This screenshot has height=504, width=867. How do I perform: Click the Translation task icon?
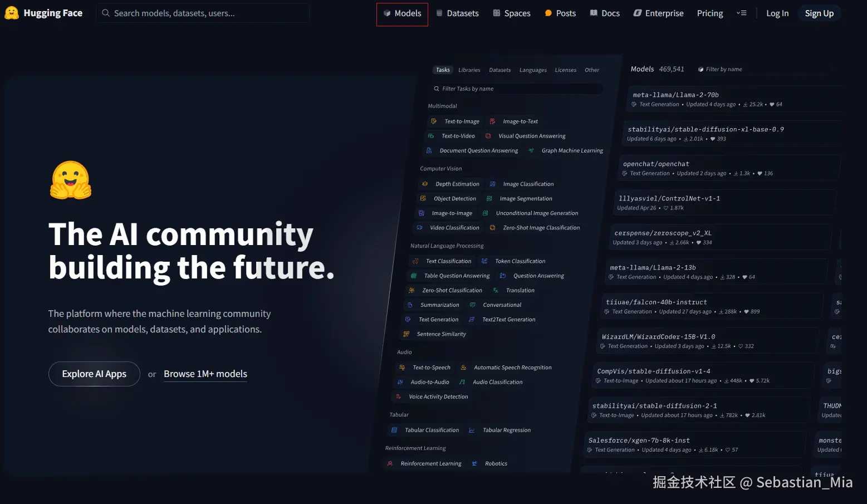coord(495,290)
